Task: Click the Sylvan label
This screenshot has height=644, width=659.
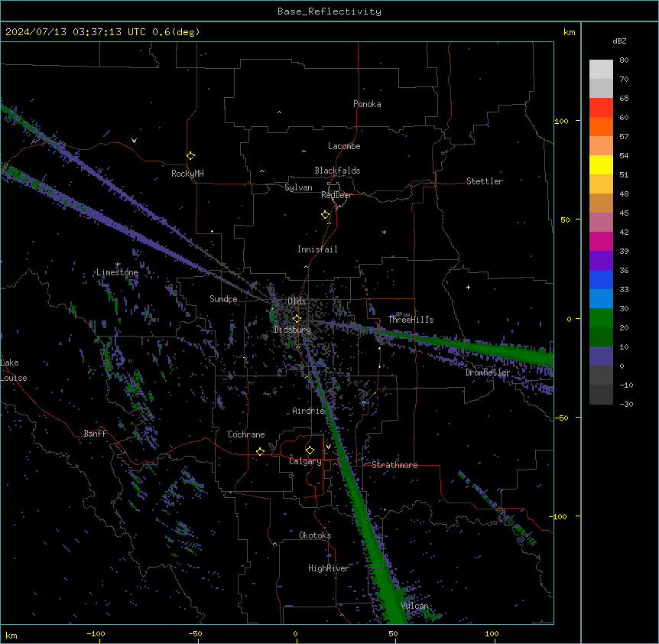Action: (x=298, y=187)
